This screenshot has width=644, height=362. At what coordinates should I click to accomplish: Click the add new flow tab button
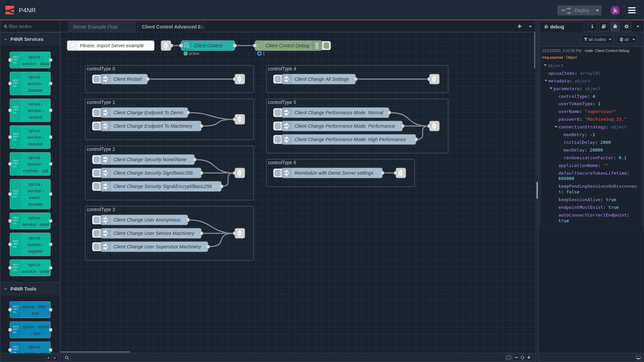pos(520,26)
